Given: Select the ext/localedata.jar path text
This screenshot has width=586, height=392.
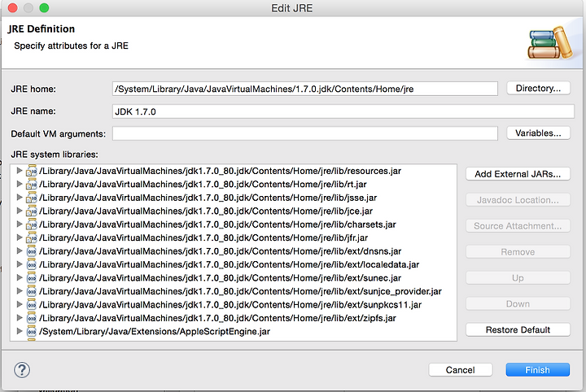Looking at the screenshot, I should (229, 264).
